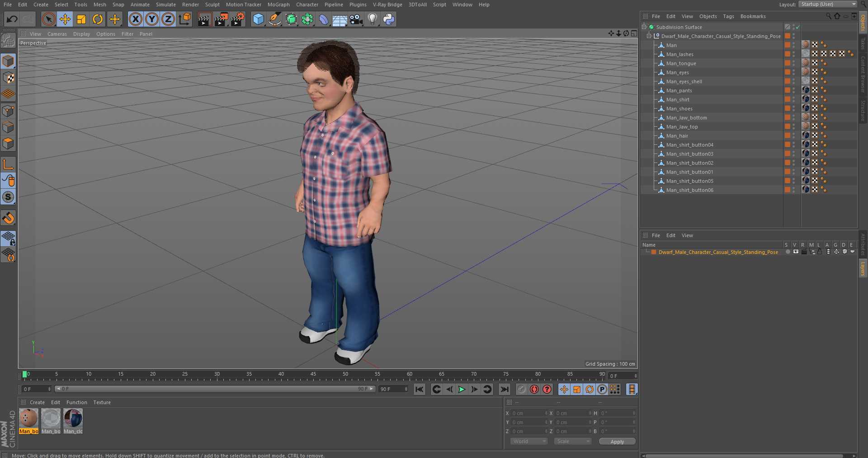Click the end frame stepper arrows
This screenshot has height=458, width=868.
coord(406,389)
